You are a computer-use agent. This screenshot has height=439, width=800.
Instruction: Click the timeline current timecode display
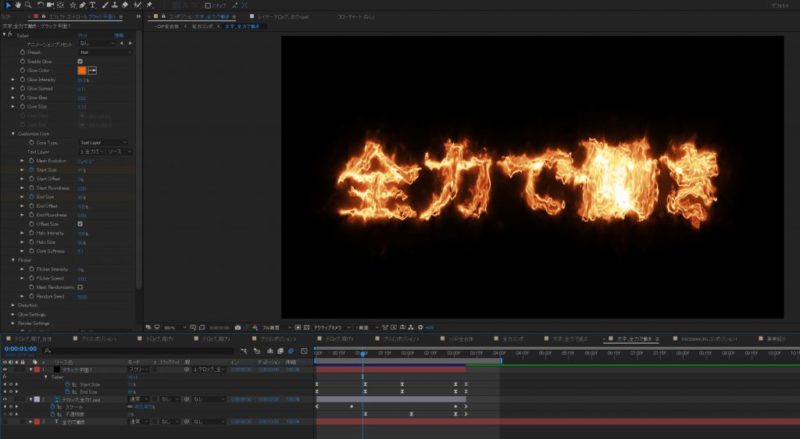21,349
